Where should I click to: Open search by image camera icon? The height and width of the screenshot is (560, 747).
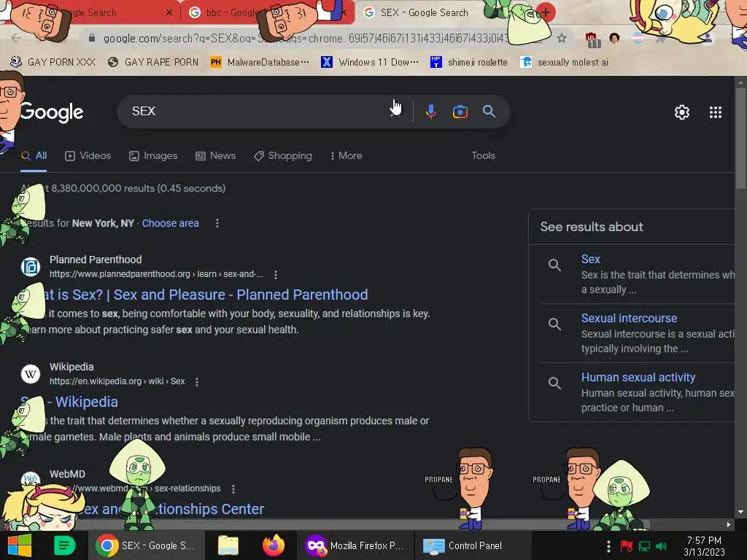(460, 112)
